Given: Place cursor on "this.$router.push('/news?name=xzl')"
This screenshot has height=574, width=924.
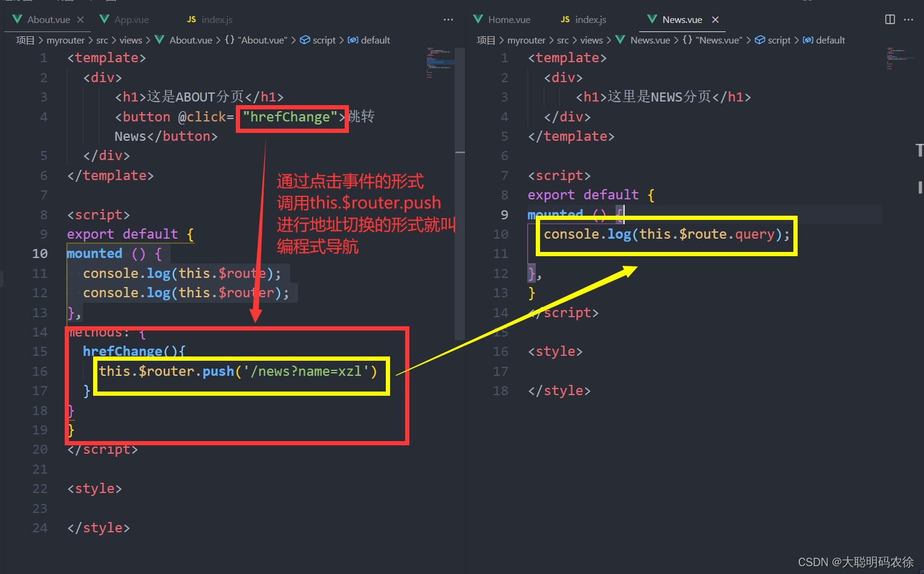Looking at the screenshot, I should [238, 371].
